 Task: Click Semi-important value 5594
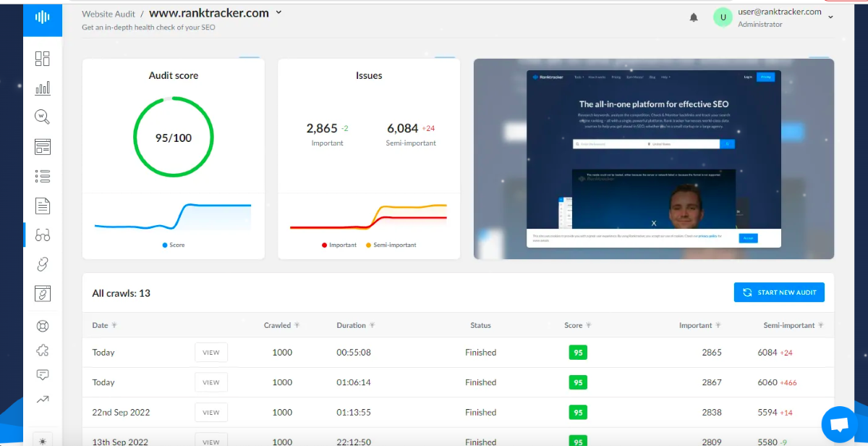point(767,412)
